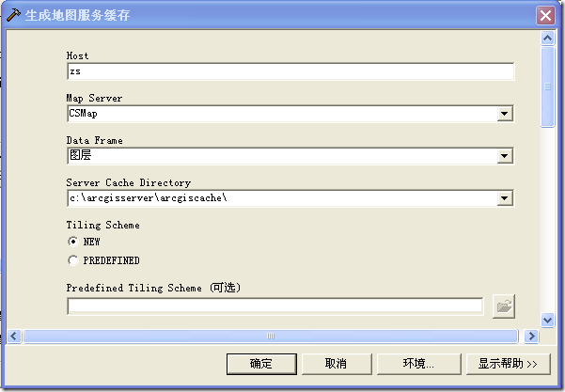Click the Host label
The width and height of the screenshot is (565, 392).
(x=77, y=55)
